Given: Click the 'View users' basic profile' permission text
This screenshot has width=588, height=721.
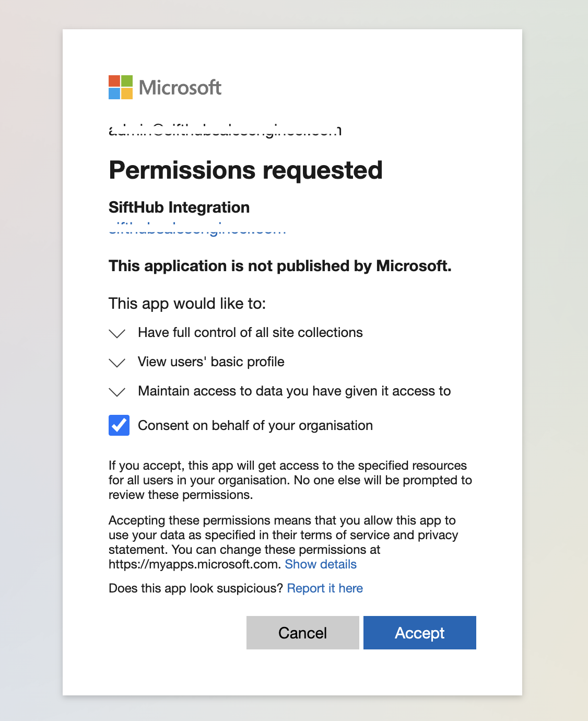Looking at the screenshot, I should click(211, 362).
